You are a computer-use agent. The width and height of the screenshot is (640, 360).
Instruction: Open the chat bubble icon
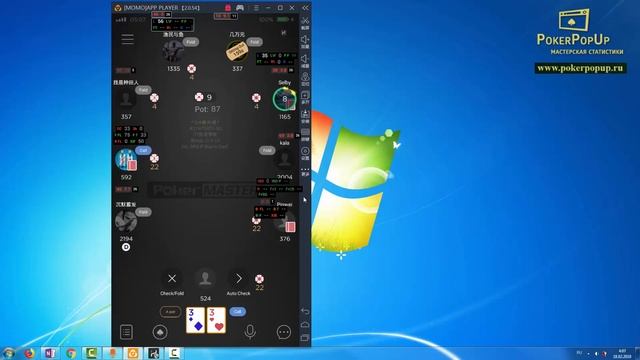pos(284,332)
